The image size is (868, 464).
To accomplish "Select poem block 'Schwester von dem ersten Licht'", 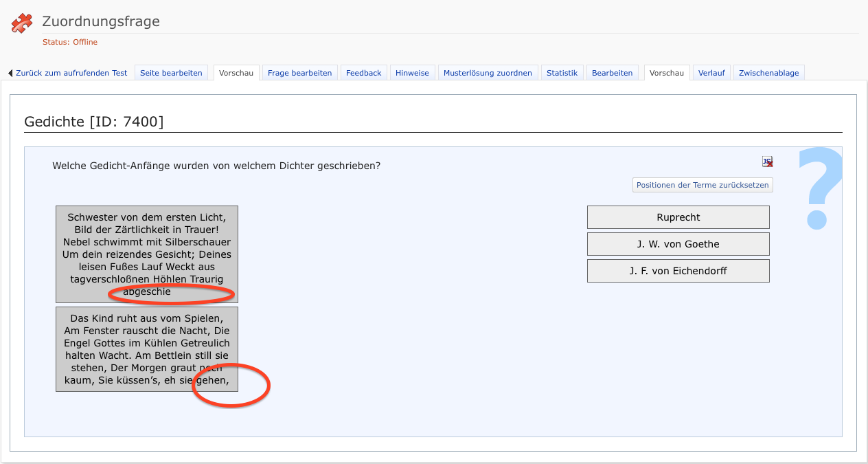I will [x=147, y=254].
